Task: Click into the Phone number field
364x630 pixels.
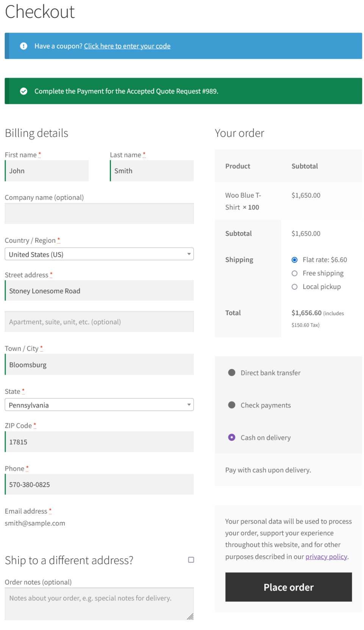Action: 99,484
